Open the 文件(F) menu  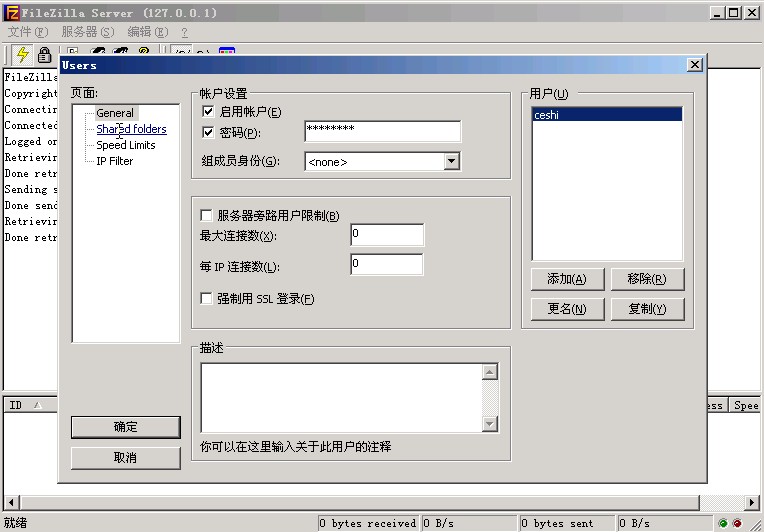coord(28,32)
